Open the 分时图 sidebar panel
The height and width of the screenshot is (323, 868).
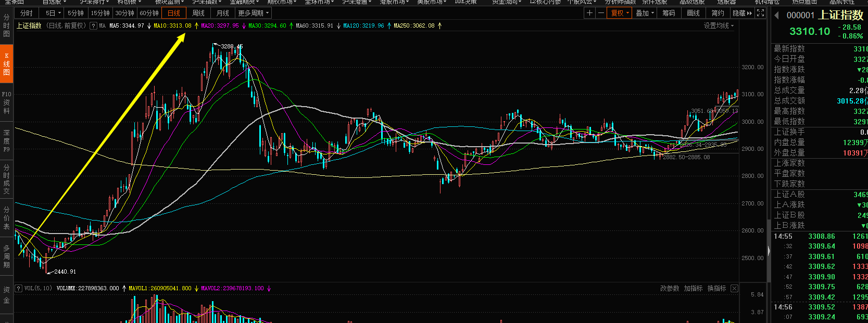(6, 25)
